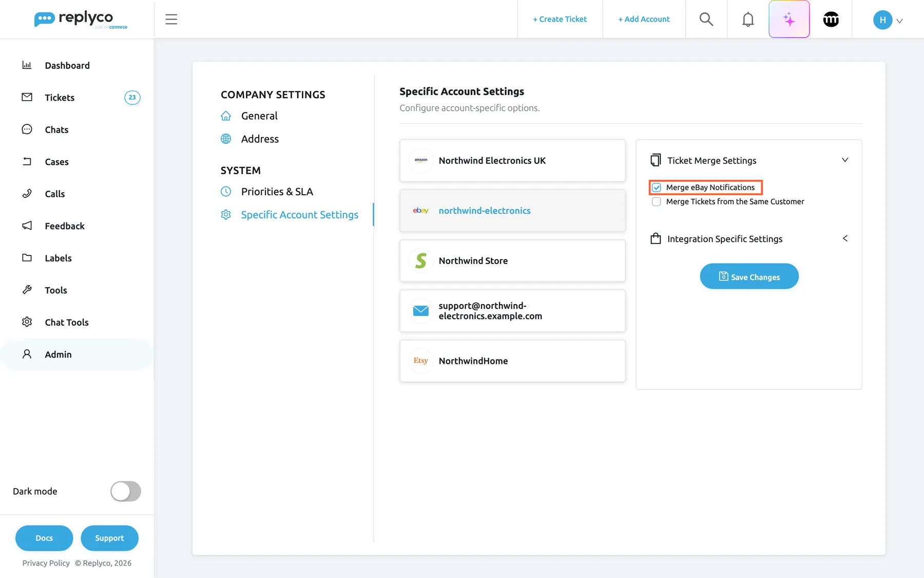This screenshot has height=578, width=924.
Task: Uncheck Merge eBay Notifications checkbox
Action: pyautogui.click(x=657, y=188)
